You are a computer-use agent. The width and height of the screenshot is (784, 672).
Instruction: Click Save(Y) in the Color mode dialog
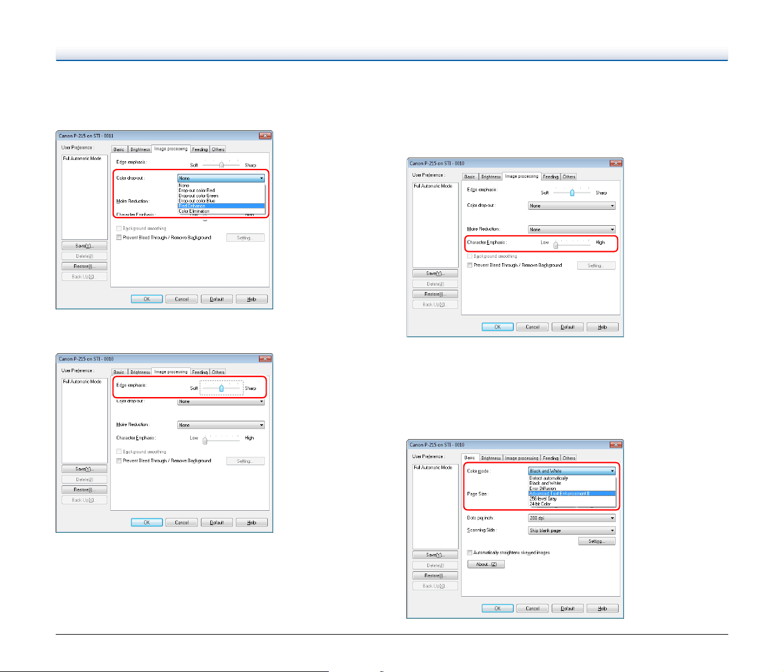click(435, 555)
